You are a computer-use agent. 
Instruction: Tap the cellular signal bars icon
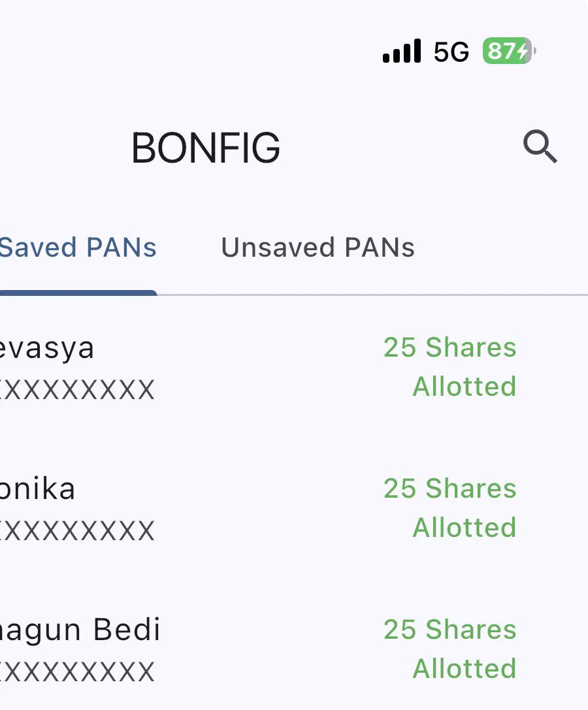point(402,51)
